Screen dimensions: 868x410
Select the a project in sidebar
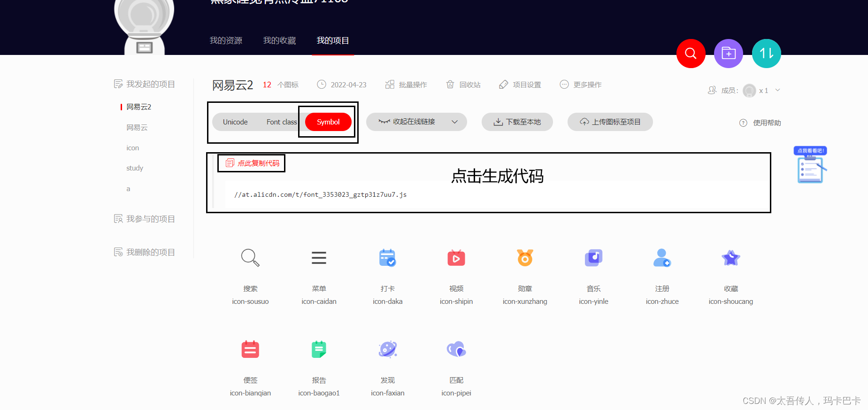[128, 189]
